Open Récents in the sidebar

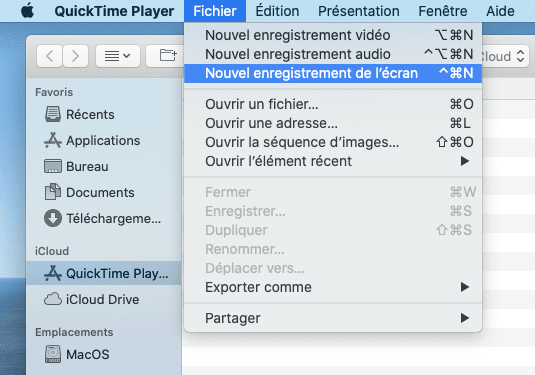(104, 115)
